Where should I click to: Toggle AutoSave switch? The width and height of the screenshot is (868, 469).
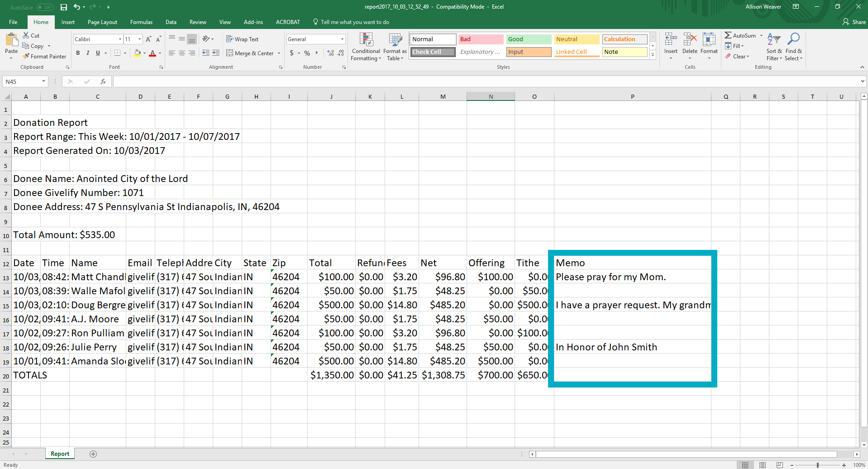point(44,7)
